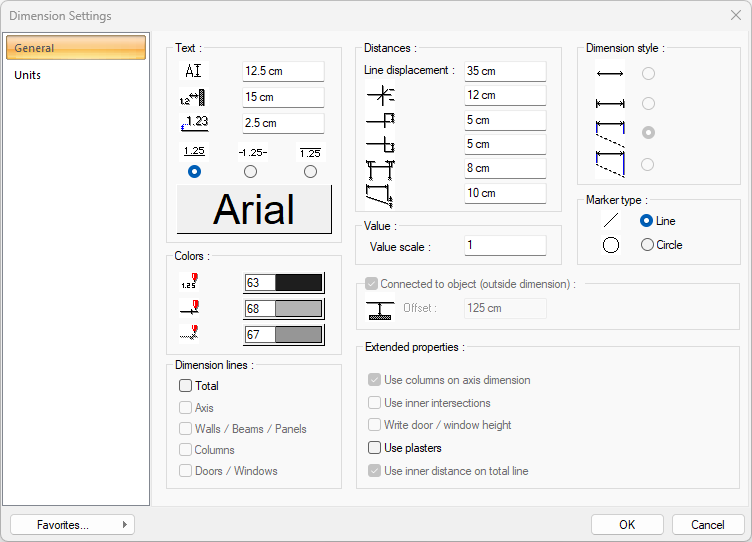Switch to the Units page
The height and width of the screenshot is (542, 752).
28,75
